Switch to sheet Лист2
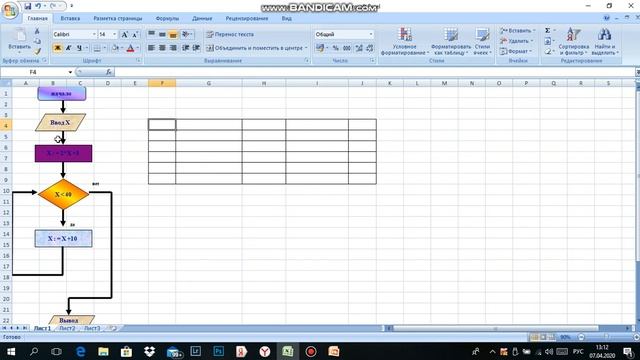The image size is (640, 360). pyautogui.click(x=67, y=328)
